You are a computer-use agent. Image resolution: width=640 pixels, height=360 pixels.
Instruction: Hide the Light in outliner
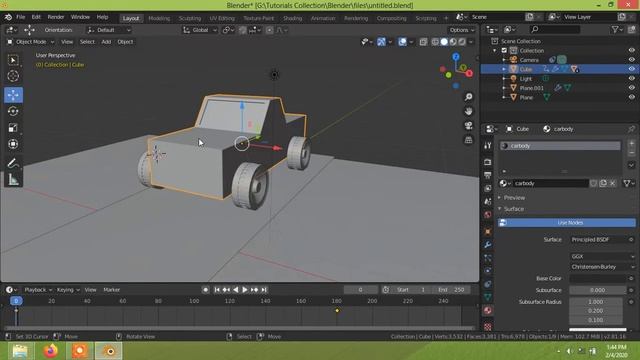[631, 79]
